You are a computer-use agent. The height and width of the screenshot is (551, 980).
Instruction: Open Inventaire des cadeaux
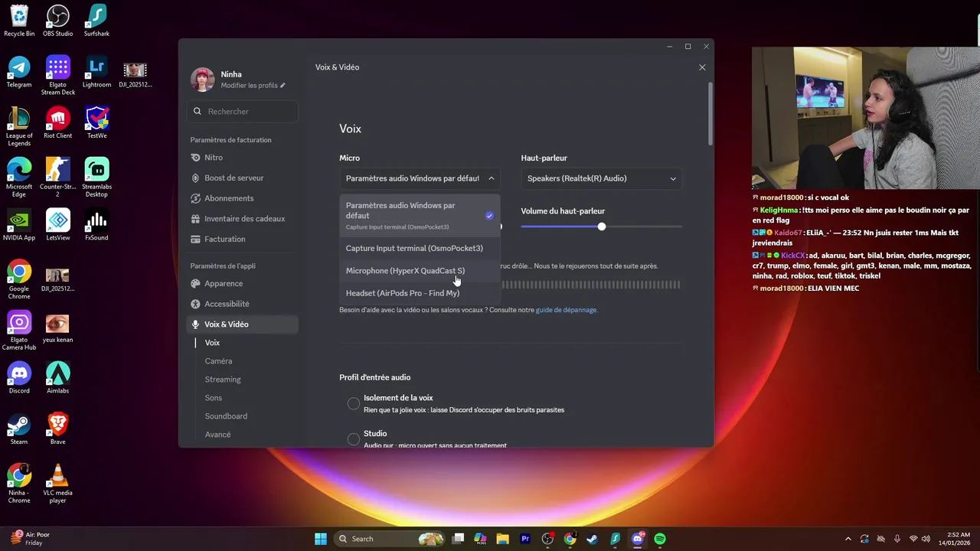[x=243, y=219]
